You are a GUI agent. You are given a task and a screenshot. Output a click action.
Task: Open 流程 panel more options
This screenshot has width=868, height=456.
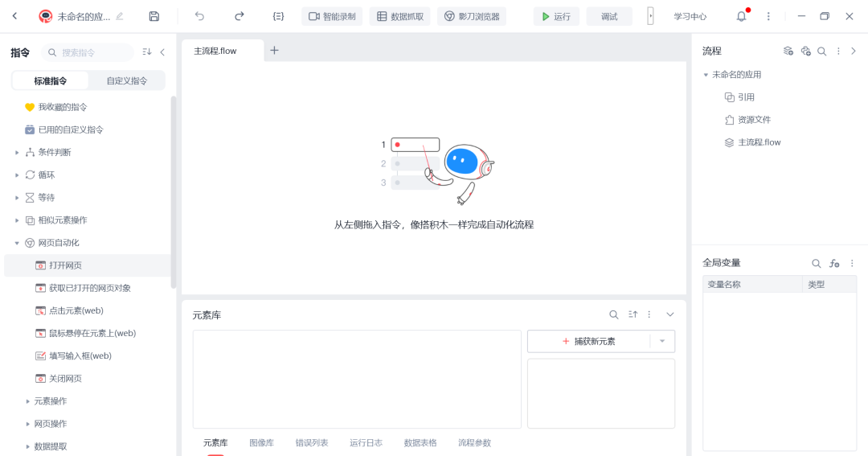pyautogui.click(x=838, y=51)
